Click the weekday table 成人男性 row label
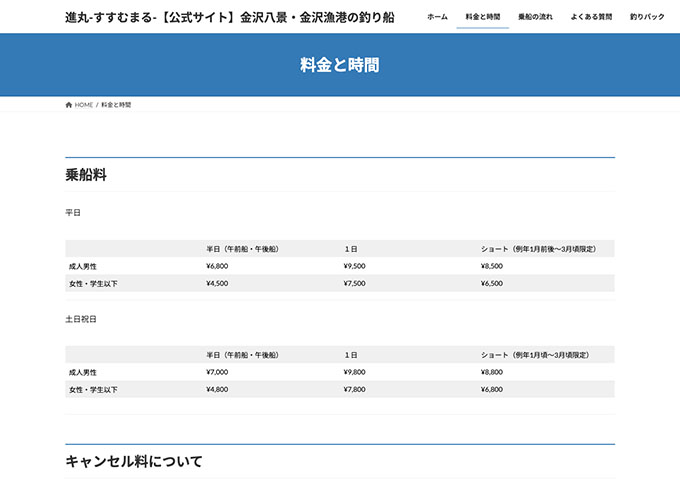Screen dimensions: 680x480 [83, 266]
